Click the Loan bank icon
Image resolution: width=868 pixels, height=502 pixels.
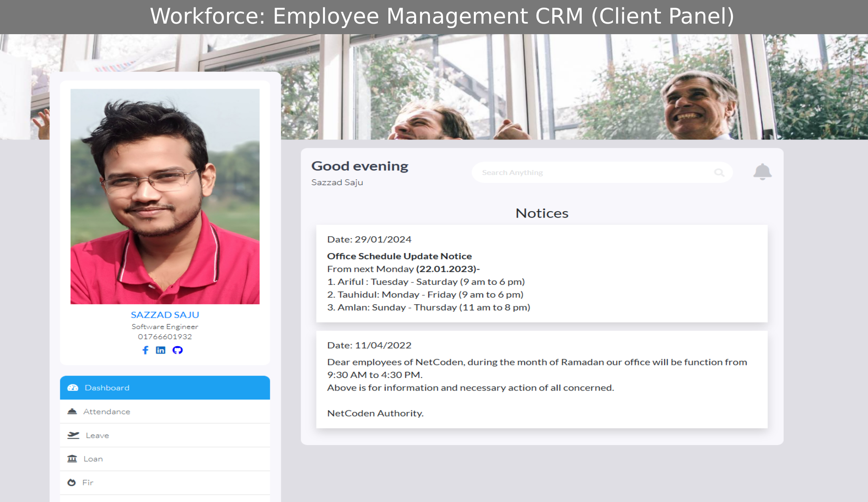72,459
